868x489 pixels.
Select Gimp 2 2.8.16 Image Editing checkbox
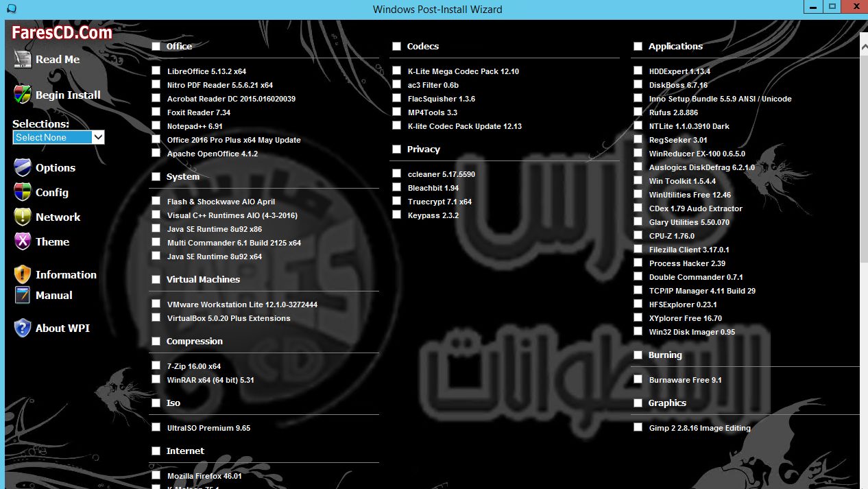pyautogui.click(x=638, y=427)
